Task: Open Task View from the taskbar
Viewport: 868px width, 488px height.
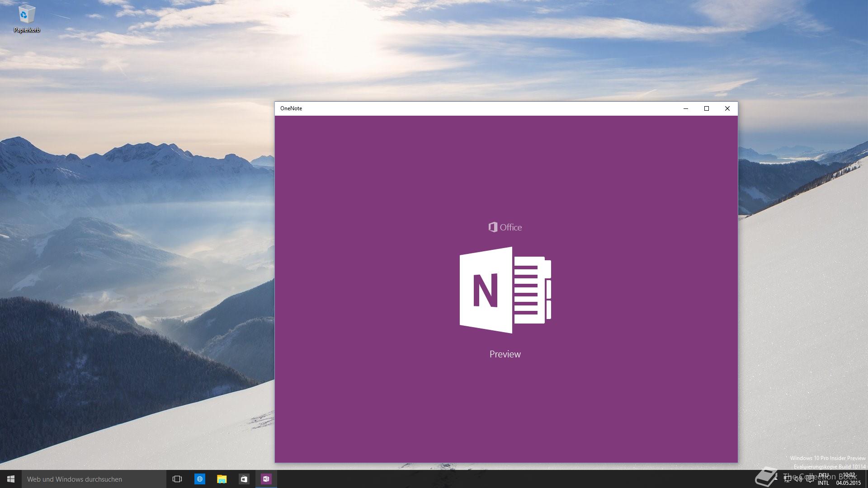Action: click(177, 479)
